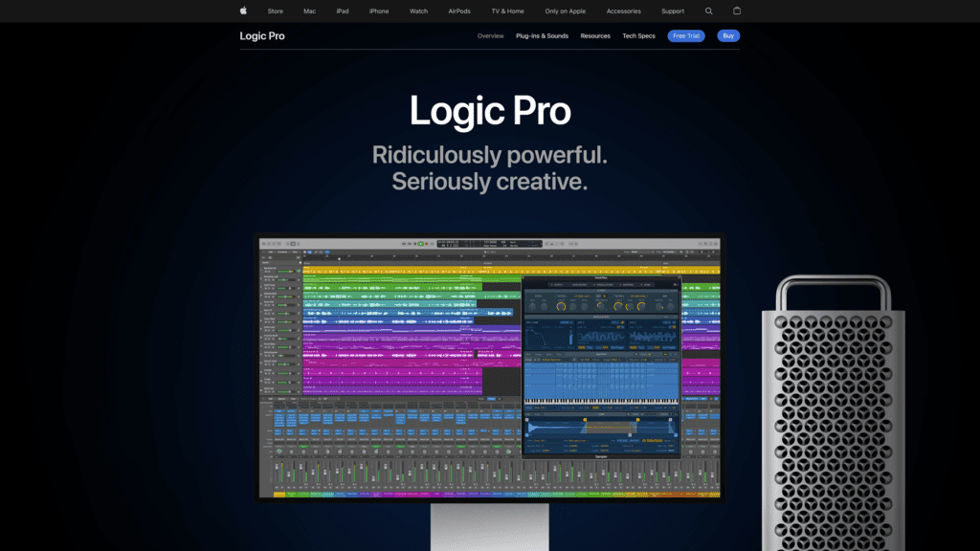Viewport: 980px width, 551px height.
Task: Select iPhone in the top bar
Action: [379, 11]
